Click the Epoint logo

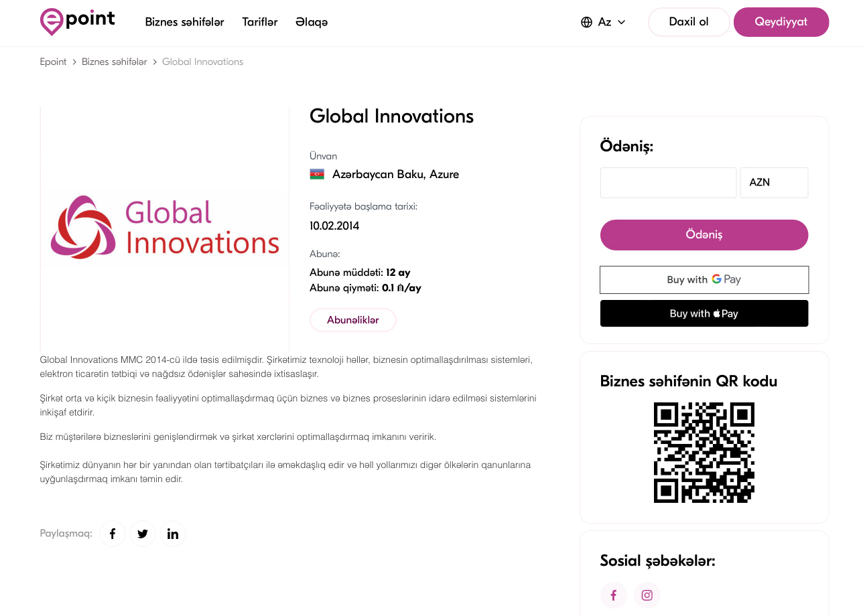[78, 21]
